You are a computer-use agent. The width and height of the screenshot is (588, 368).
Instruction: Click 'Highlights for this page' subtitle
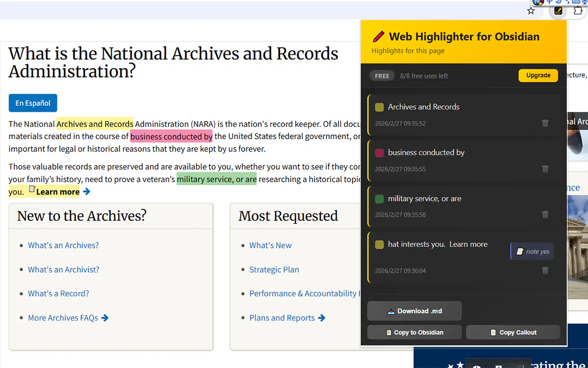(x=408, y=51)
